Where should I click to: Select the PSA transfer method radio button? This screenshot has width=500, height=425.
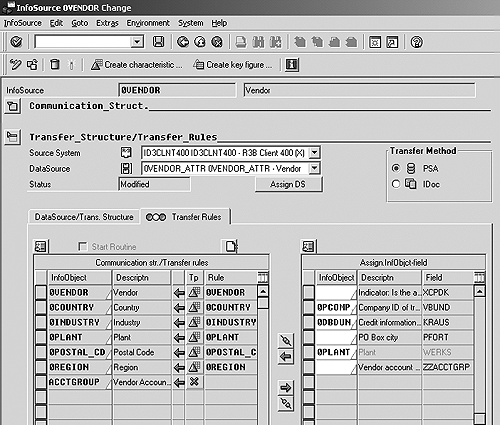[x=396, y=168]
